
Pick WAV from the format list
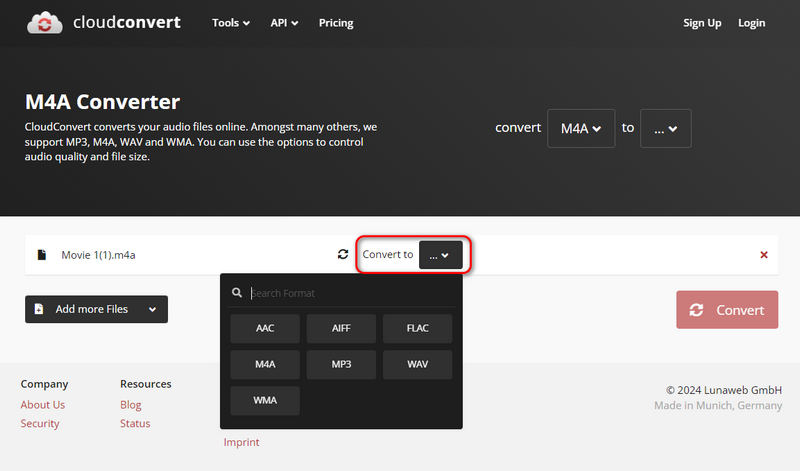(417, 364)
